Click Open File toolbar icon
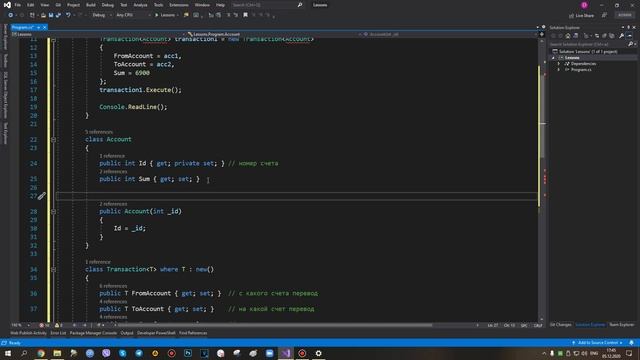The height and width of the screenshot is (360, 640). [43, 15]
